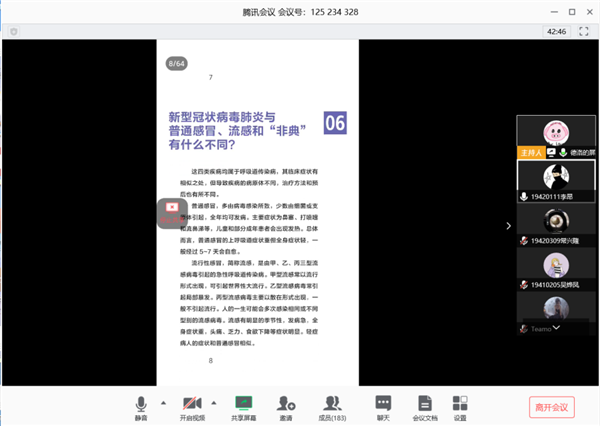Enter full screen mode

[x=584, y=32]
